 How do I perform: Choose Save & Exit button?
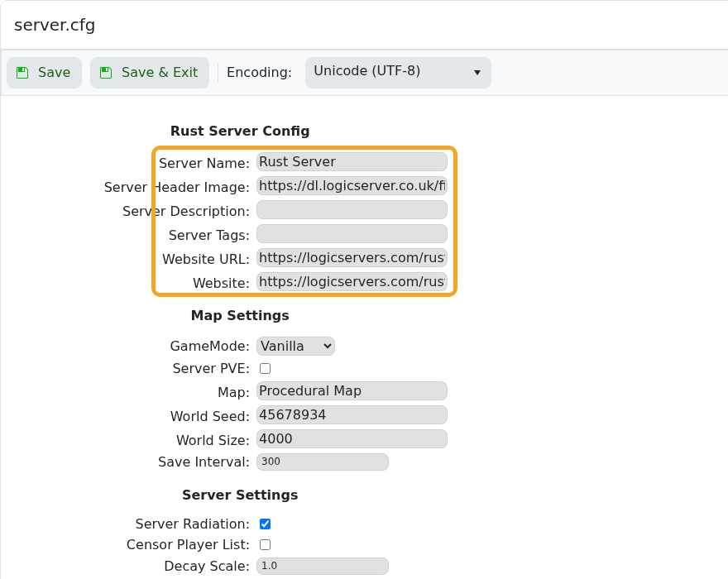(x=150, y=73)
